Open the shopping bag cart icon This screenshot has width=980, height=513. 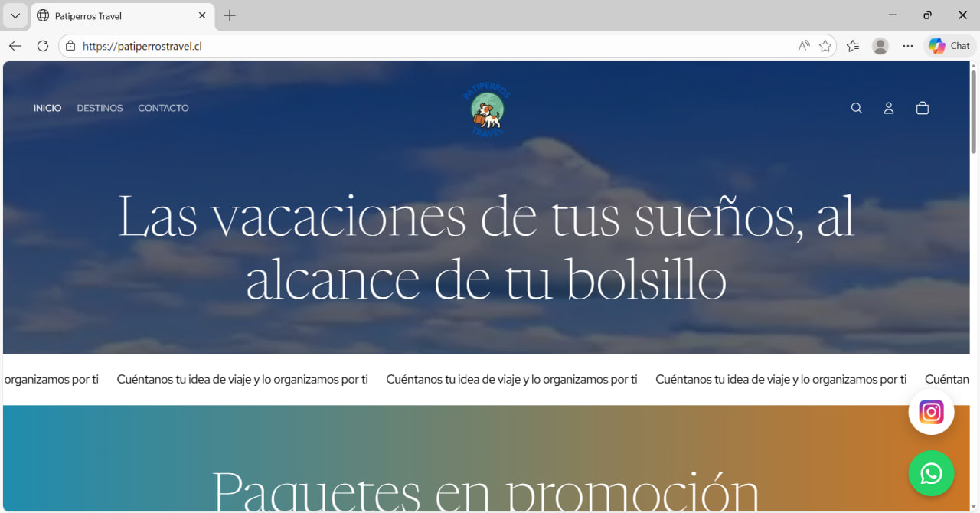[x=923, y=109]
